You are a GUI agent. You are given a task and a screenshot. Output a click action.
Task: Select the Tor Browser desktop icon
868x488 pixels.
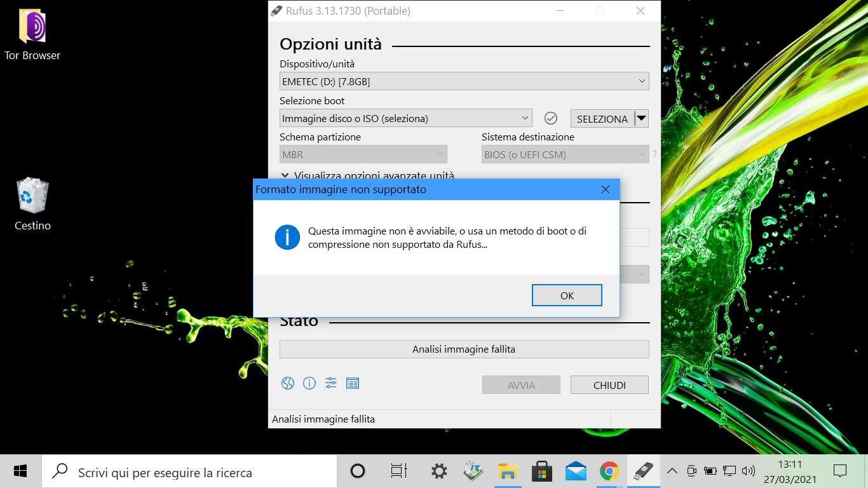click(x=32, y=35)
